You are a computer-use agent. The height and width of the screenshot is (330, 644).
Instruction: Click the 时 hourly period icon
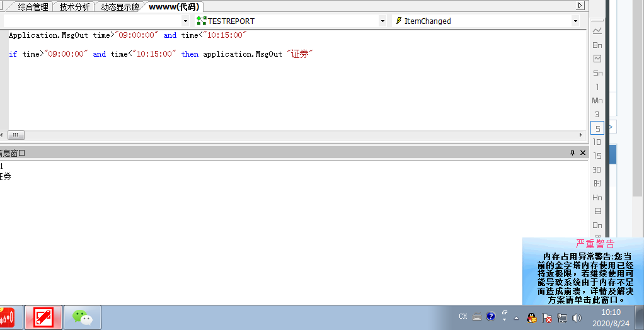(597, 183)
